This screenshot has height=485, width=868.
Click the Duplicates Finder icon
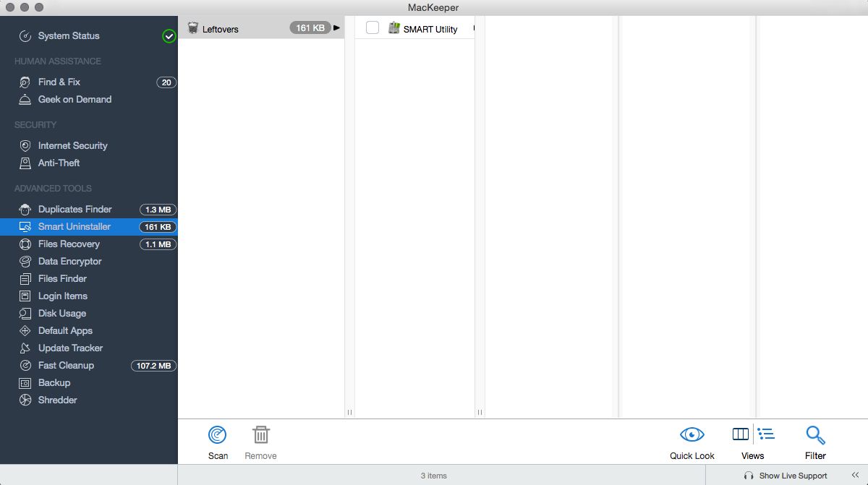[x=25, y=209]
